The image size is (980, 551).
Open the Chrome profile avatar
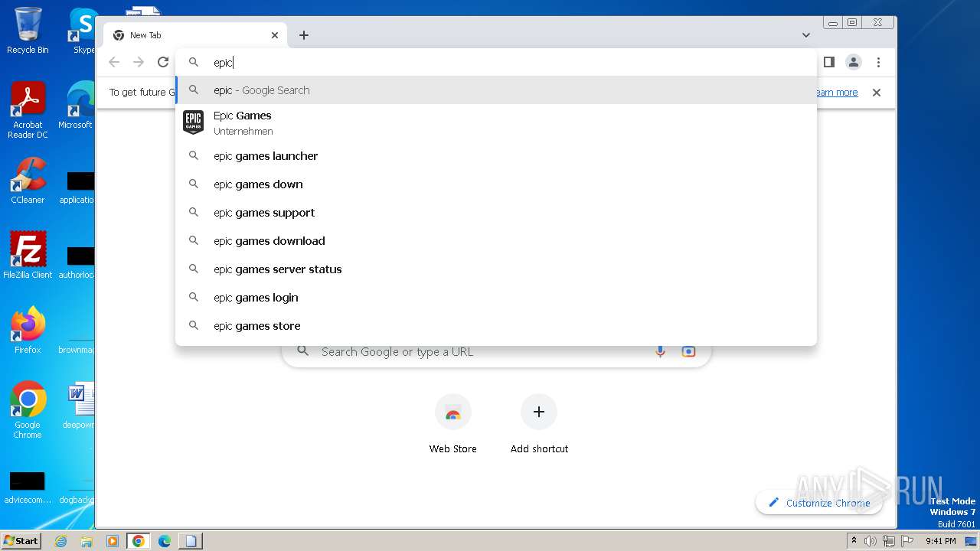pyautogui.click(x=854, y=62)
